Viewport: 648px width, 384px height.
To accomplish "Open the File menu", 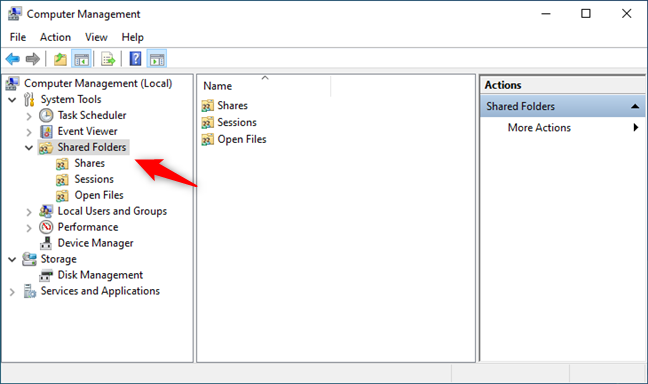I will 18,37.
